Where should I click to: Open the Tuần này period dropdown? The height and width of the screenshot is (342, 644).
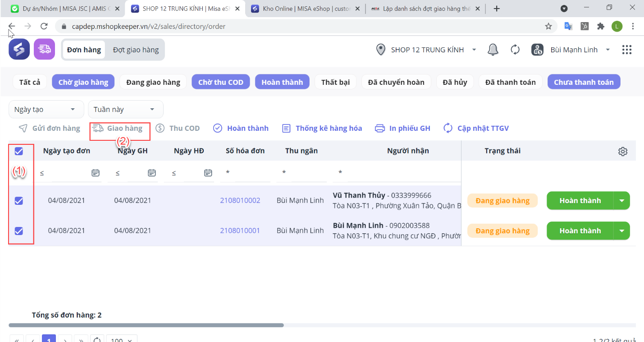click(x=125, y=109)
